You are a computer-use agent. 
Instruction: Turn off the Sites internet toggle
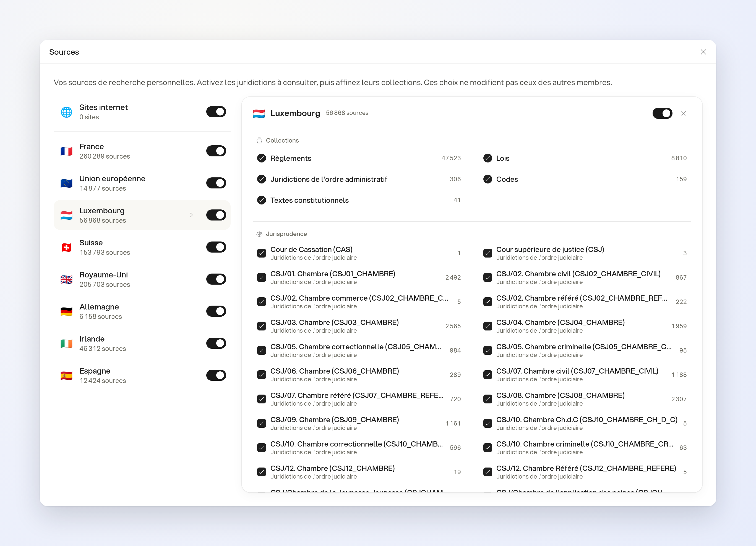(x=216, y=112)
